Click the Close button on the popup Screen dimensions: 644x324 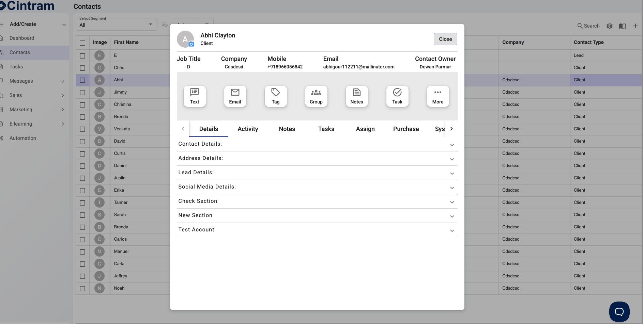pyautogui.click(x=445, y=39)
